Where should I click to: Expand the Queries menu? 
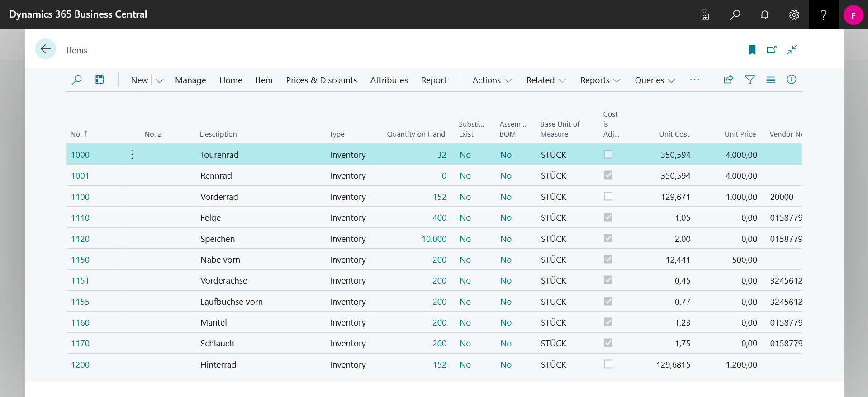(655, 80)
